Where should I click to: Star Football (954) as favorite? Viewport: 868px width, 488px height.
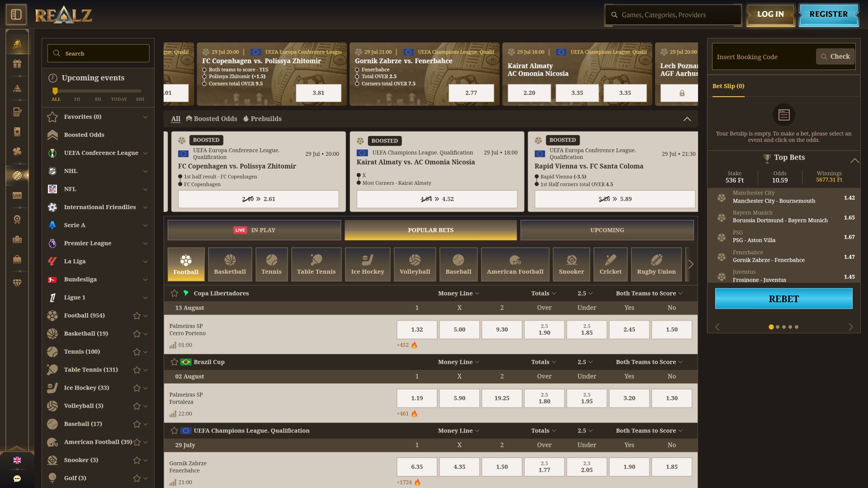pyautogui.click(x=137, y=316)
